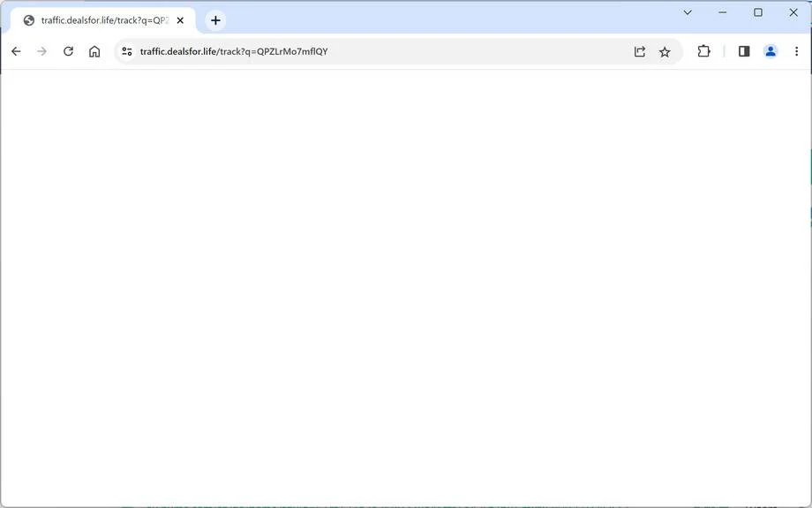812x508 pixels.
Task: View site information icon in address bar
Action: pos(127,51)
